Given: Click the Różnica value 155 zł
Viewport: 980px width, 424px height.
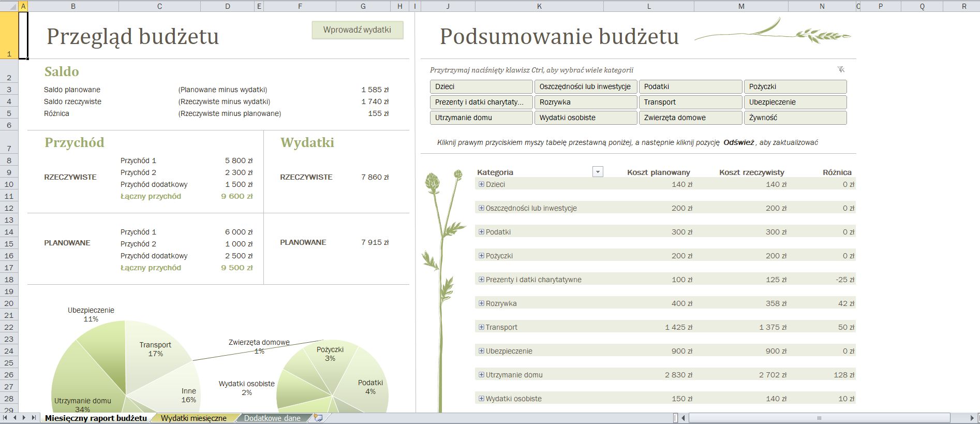Looking at the screenshot, I should pos(378,113).
